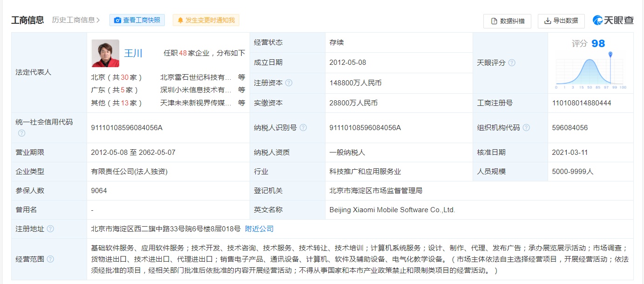This screenshot has width=644, height=284.
Task: Click the score distribution chart
Action: click(590, 71)
